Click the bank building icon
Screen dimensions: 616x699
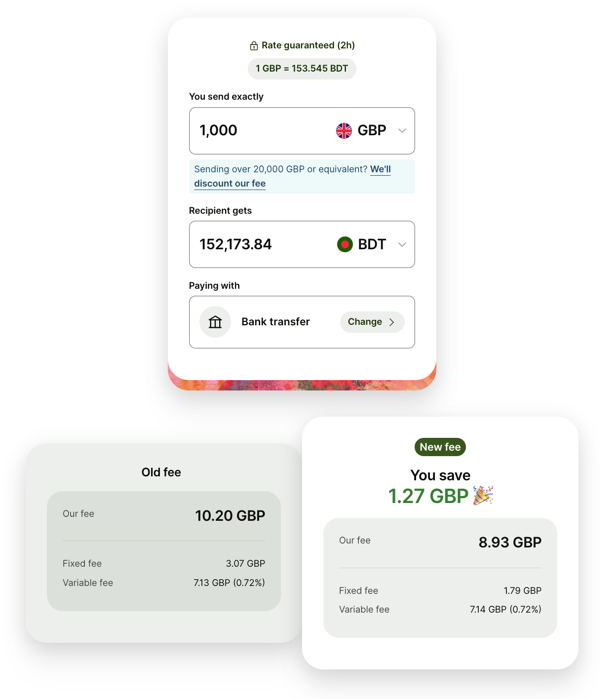tap(215, 322)
